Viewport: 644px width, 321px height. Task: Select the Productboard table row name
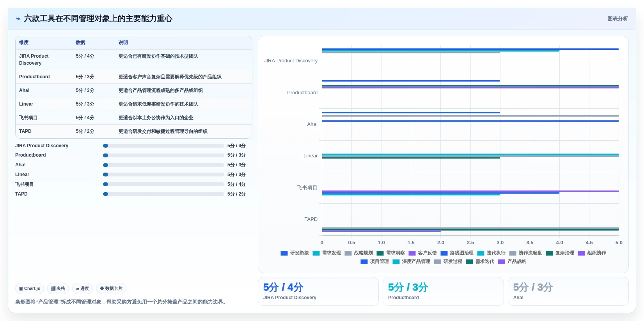tap(34, 77)
